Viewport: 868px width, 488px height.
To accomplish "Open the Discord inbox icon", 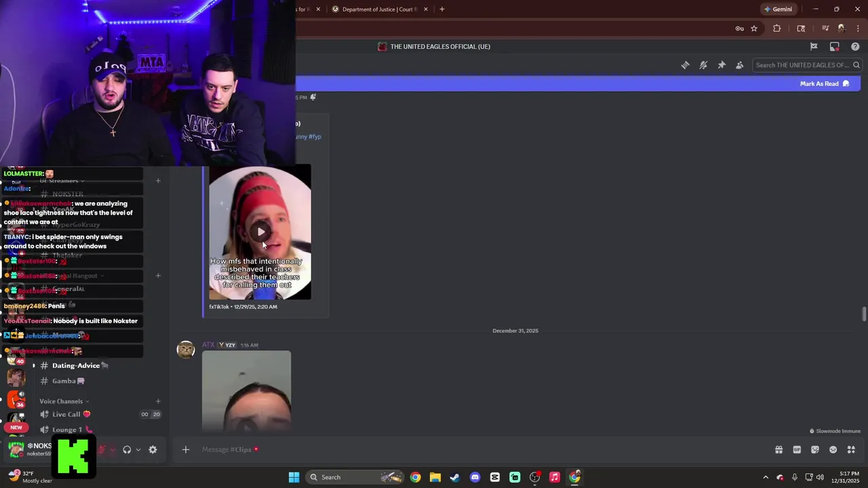I will 835,47.
